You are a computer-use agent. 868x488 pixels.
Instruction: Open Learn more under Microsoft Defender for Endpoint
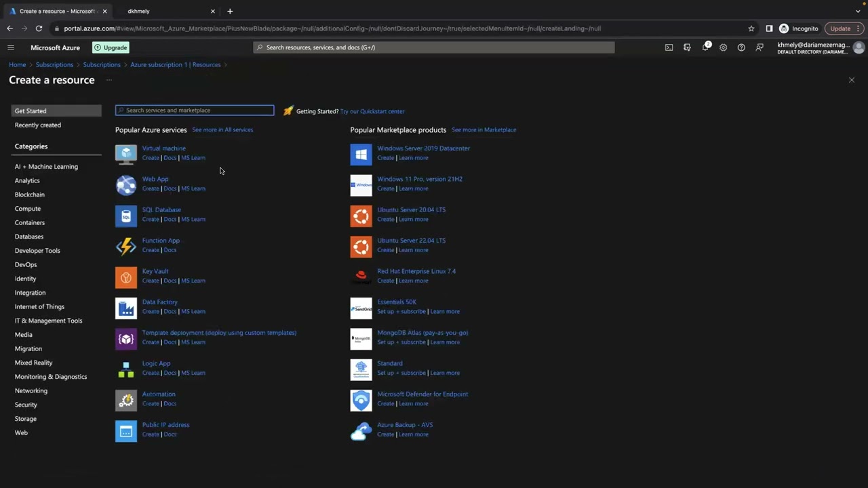click(414, 403)
